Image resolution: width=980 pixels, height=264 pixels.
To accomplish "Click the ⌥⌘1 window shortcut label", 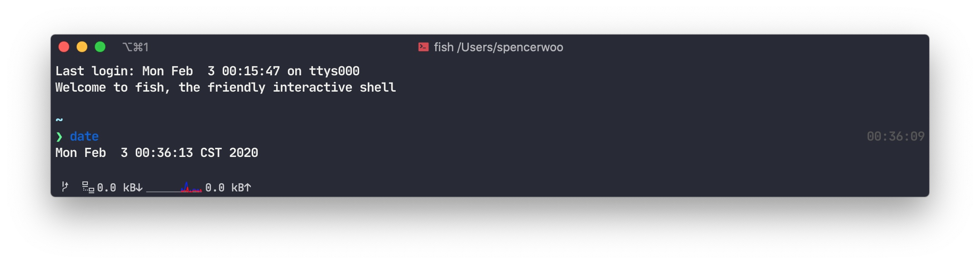I will pos(135,47).
